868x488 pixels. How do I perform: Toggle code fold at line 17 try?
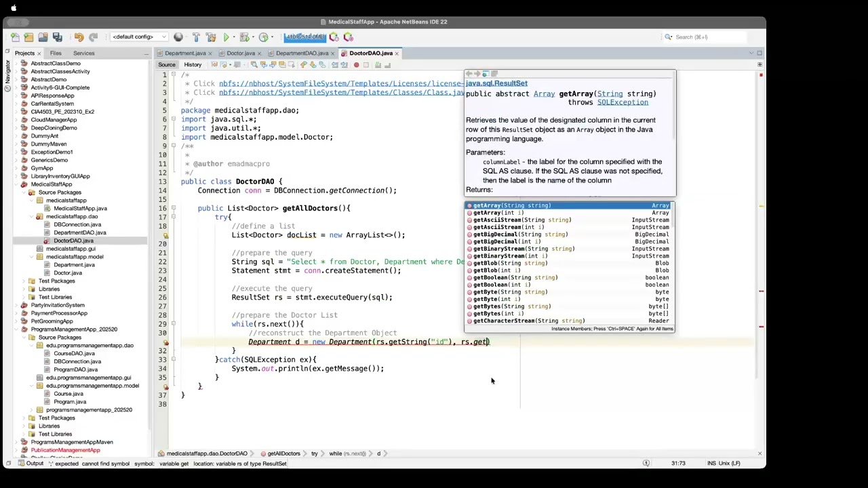coord(174,217)
